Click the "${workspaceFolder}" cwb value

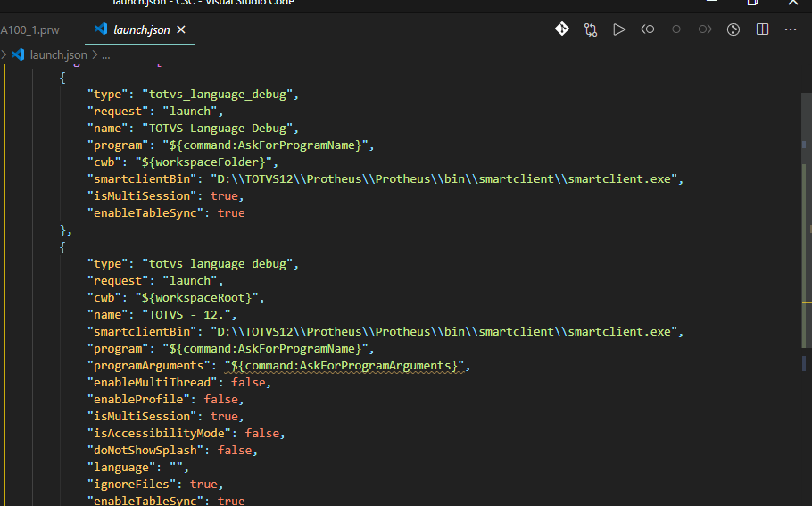(x=204, y=162)
